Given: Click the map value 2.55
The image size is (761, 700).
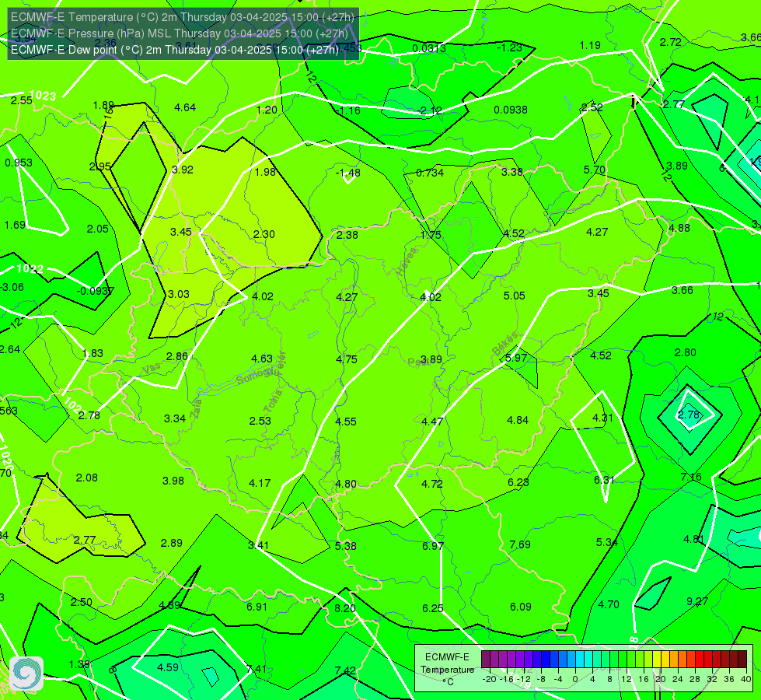Looking at the screenshot, I should coord(22,100).
